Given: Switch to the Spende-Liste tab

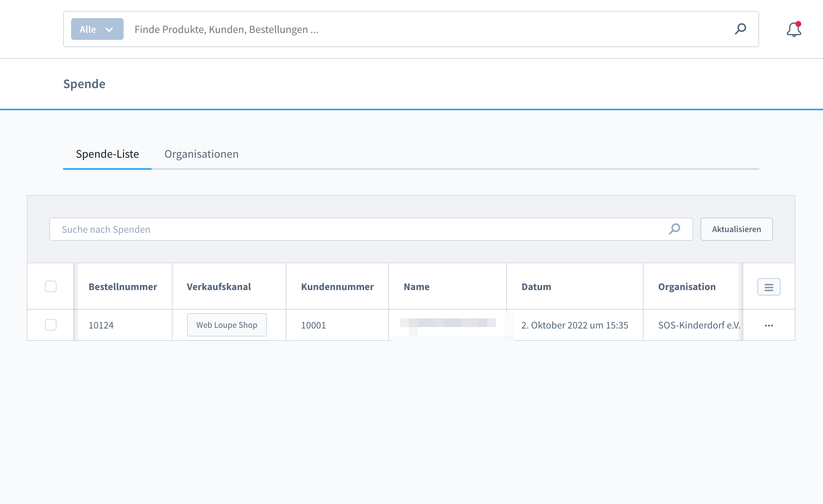Looking at the screenshot, I should click(x=107, y=154).
